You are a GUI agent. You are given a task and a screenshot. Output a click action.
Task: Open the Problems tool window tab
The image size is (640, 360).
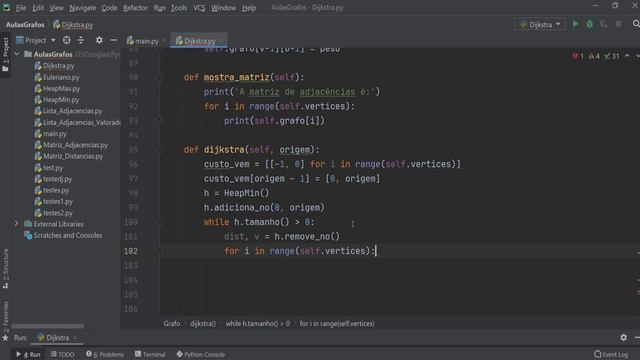click(x=105, y=354)
